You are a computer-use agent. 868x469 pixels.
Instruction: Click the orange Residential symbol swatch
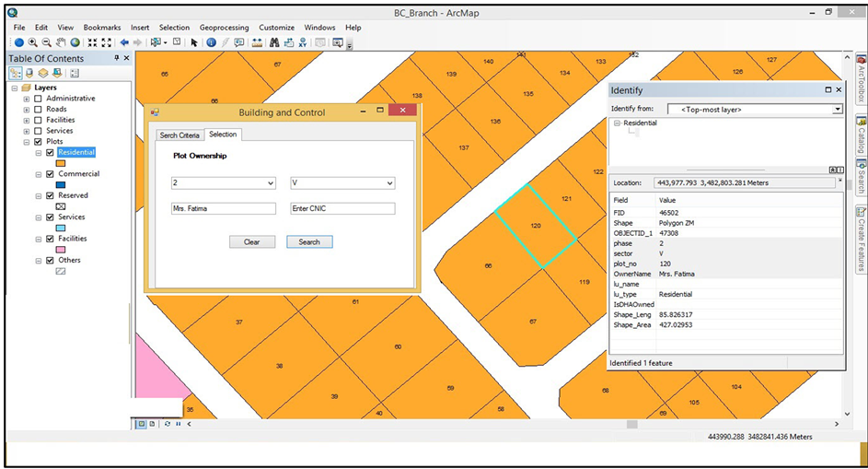(61, 163)
